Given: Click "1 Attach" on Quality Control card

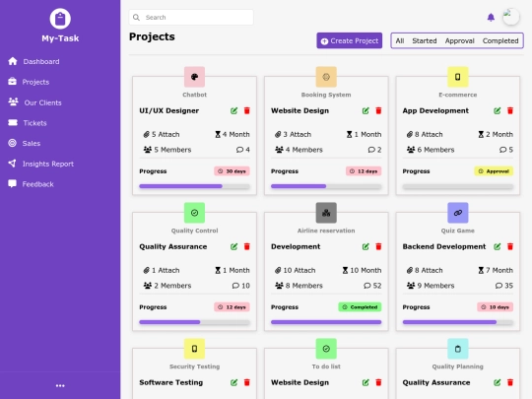Looking at the screenshot, I should pos(162,270).
